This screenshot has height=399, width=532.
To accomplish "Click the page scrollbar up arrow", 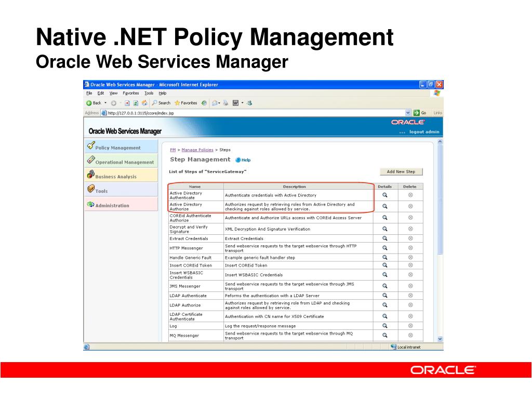I will [440, 141].
